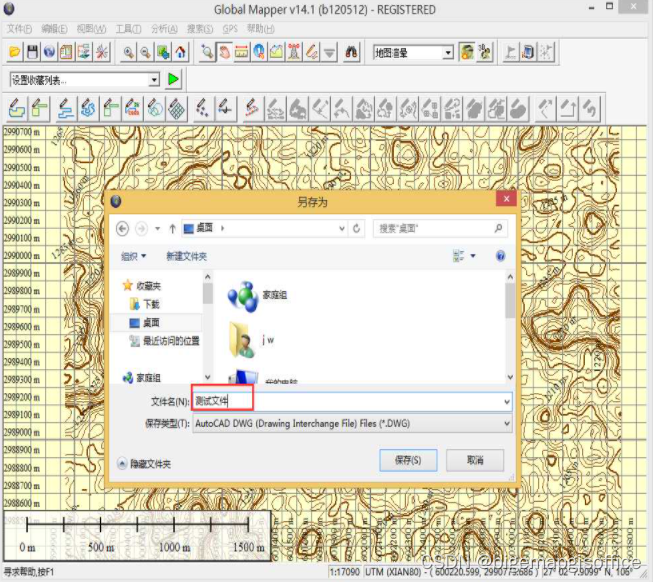Open the 视图(V) menu
656x582 pixels.
[x=91, y=29]
